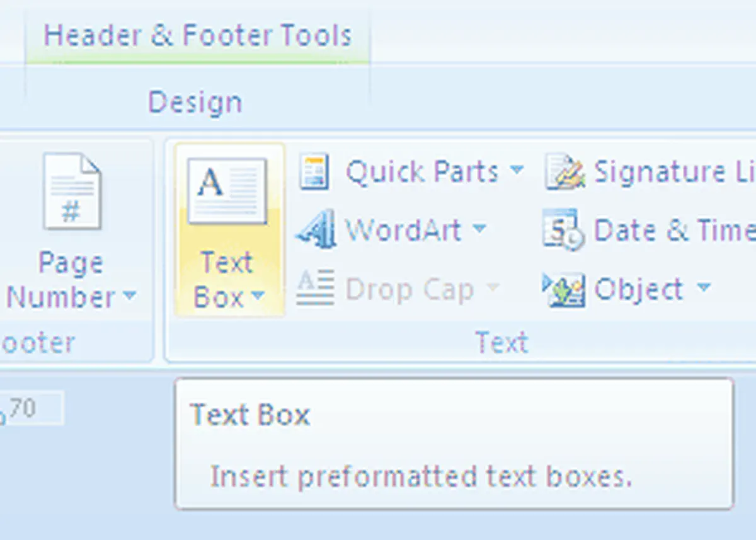Click the Text Box tooltip popup
The width and height of the screenshot is (756, 540).
coord(454,444)
